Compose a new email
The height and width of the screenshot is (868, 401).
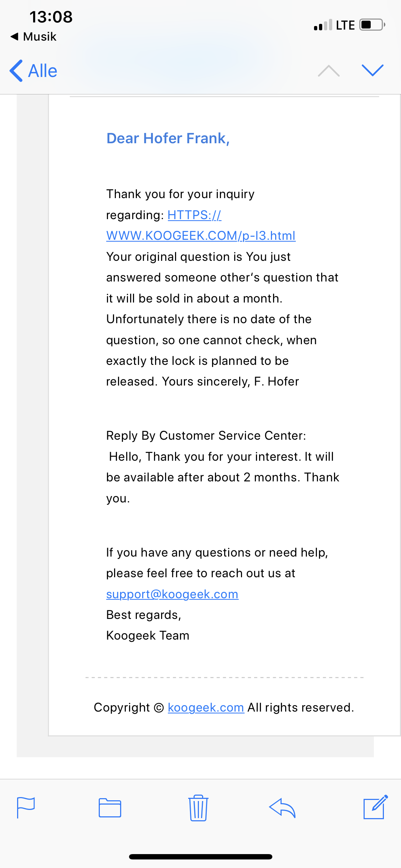click(x=375, y=807)
